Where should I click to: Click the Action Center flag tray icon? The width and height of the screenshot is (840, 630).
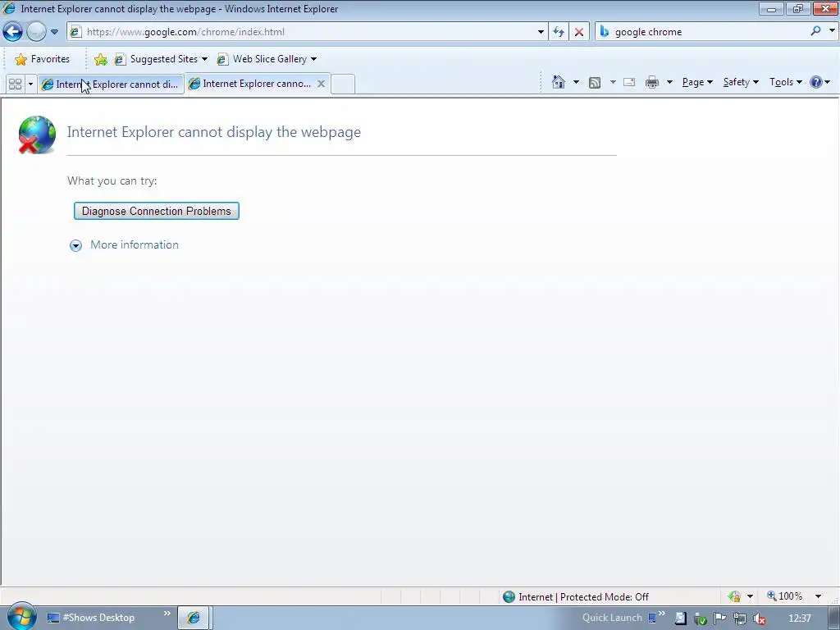click(719, 619)
